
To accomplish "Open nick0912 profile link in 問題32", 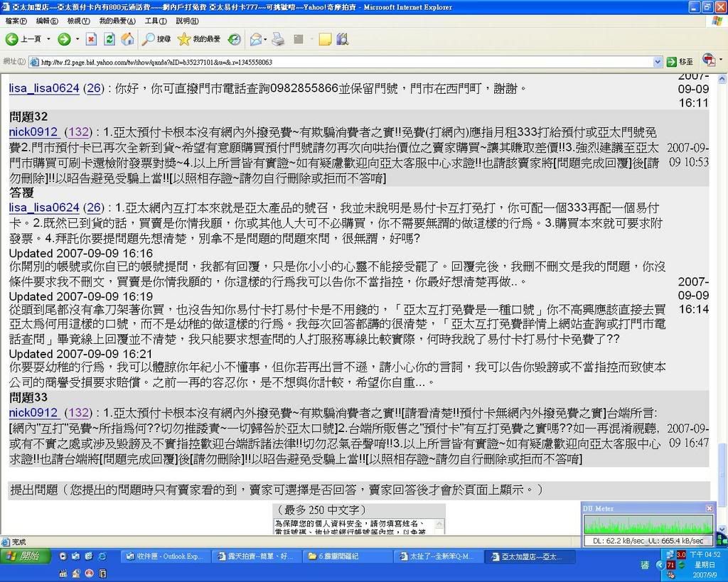I will 33,131.
